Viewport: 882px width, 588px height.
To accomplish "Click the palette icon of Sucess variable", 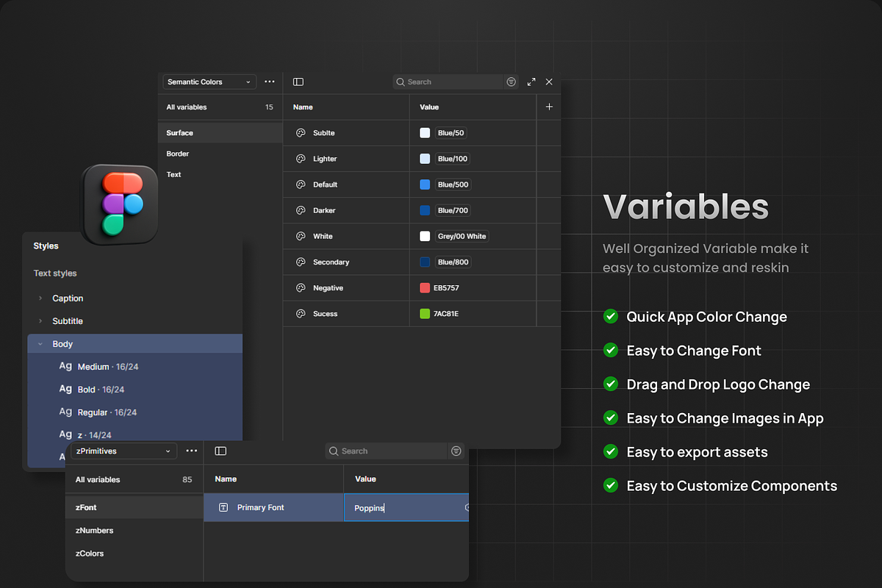I will (301, 313).
